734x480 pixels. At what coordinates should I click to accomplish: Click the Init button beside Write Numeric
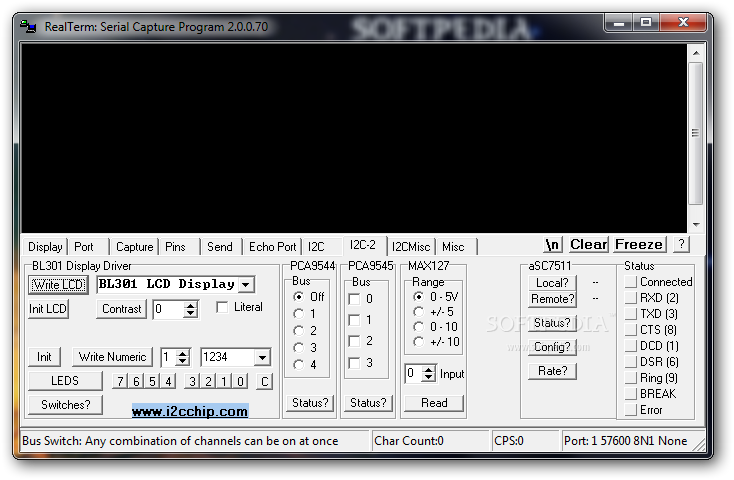click(44, 357)
